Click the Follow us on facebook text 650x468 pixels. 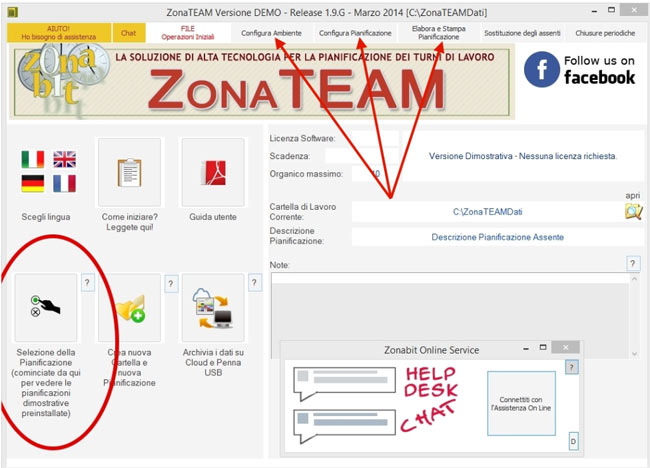599,70
